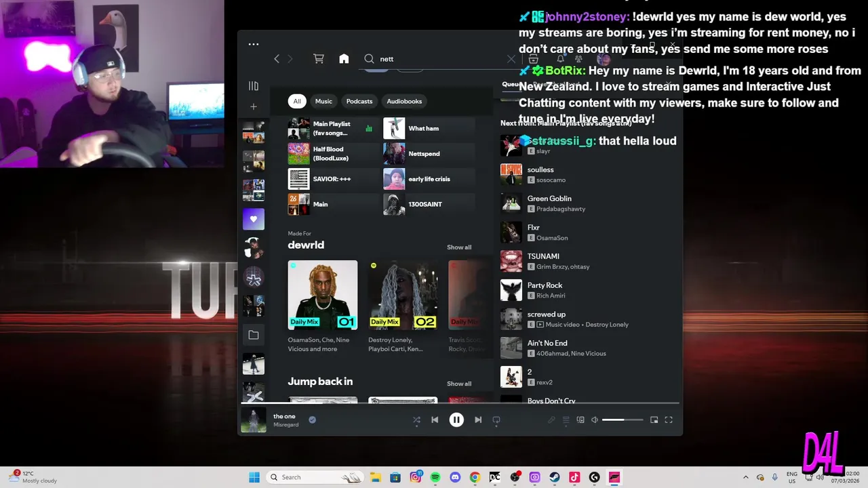Image resolution: width=868 pixels, height=488 pixels.
Task: Go forward with the right arrow in Spotify
Action: pyautogui.click(x=290, y=59)
